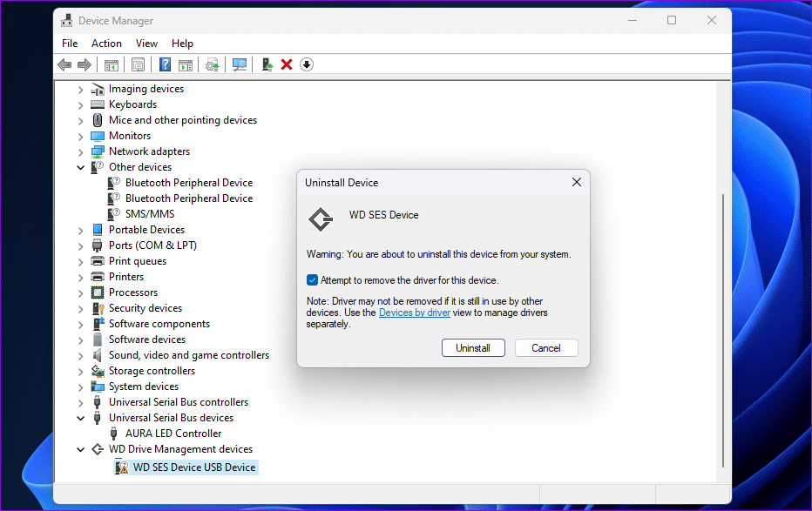Select the SMS/MMS device
This screenshot has height=511, width=812.
(x=150, y=214)
